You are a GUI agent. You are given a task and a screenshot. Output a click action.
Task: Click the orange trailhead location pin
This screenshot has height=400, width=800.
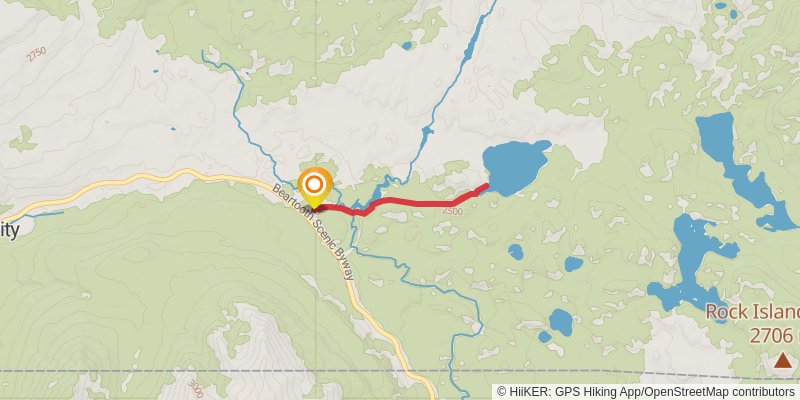(x=315, y=188)
